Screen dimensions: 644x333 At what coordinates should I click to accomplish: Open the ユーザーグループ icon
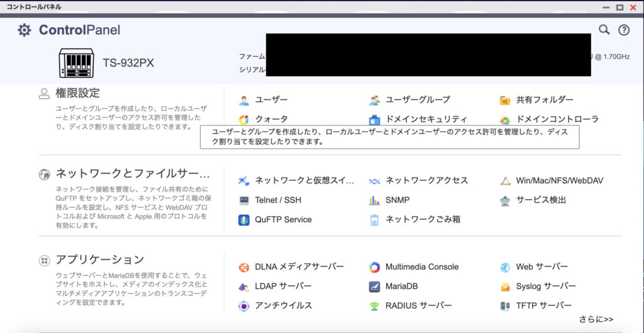pos(374,100)
